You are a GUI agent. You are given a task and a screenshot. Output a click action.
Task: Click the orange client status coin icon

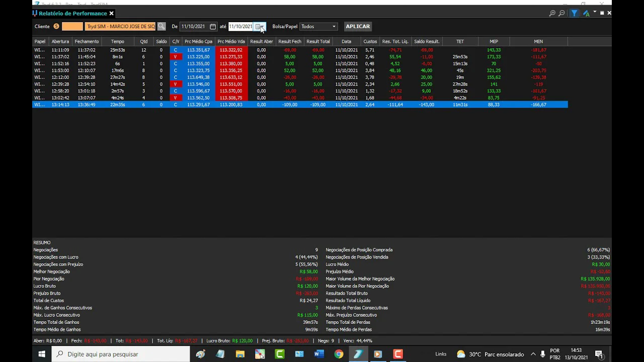pyautogui.click(x=56, y=27)
